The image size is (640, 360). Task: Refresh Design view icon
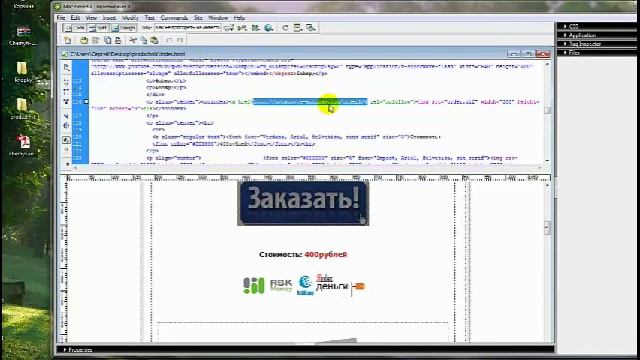click(285, 28)
